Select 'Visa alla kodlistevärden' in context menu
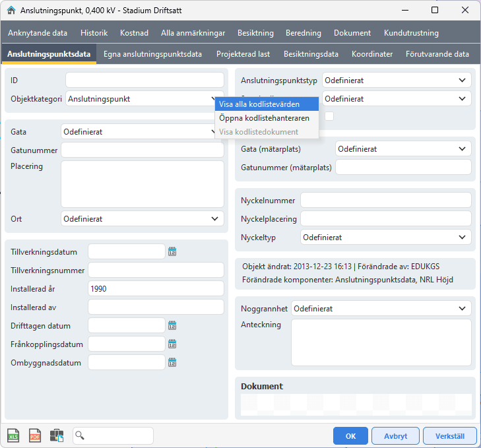Image resolution: width=481 pixels, height=448 pixels. coord(259,104)
